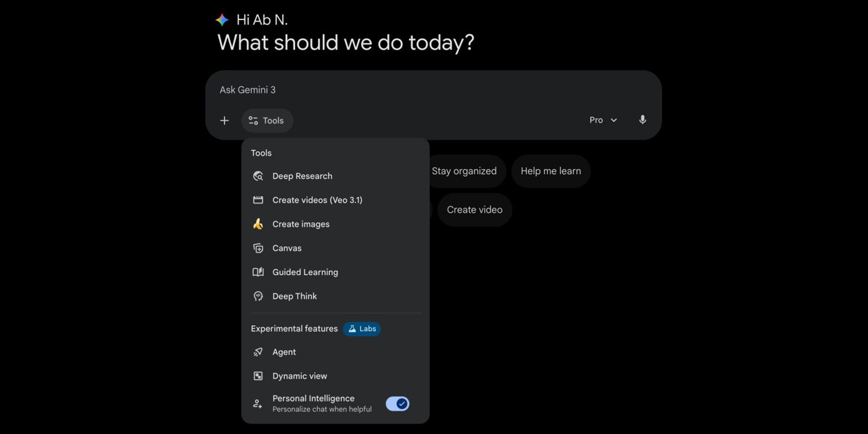868x434 pixels.
Task: Select Deep Research from the Tools menu
Action: 302,176
